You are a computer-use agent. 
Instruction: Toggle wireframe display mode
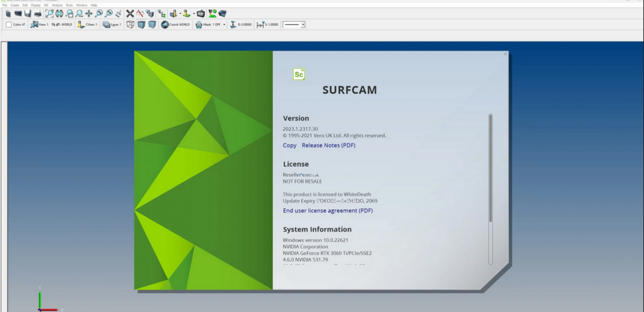tap(130, 24)
